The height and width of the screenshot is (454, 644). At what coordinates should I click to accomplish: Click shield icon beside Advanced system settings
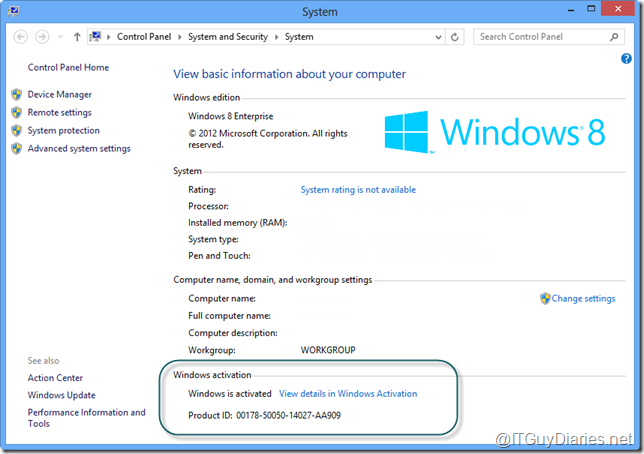(16, 148)
